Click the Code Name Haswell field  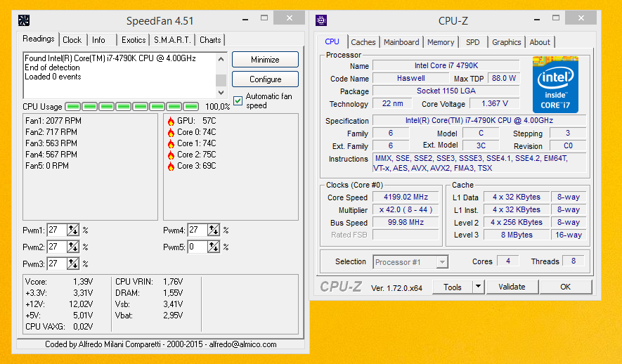411,78
